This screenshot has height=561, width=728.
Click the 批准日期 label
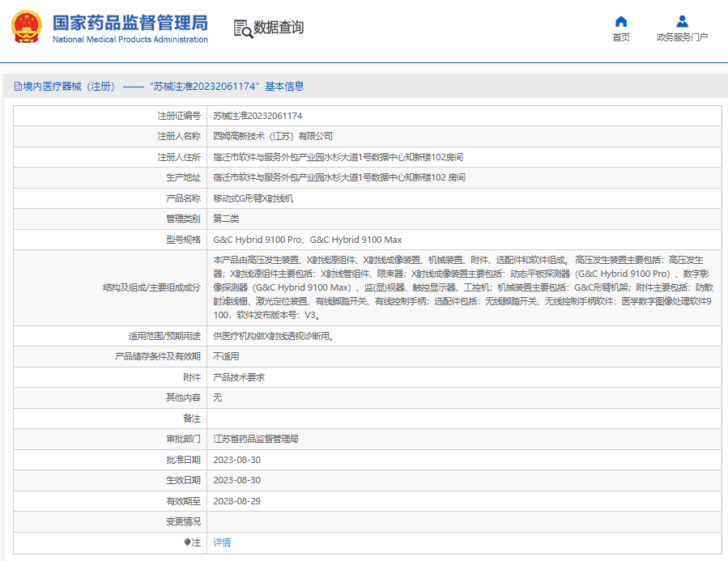(x=183, y=460)
